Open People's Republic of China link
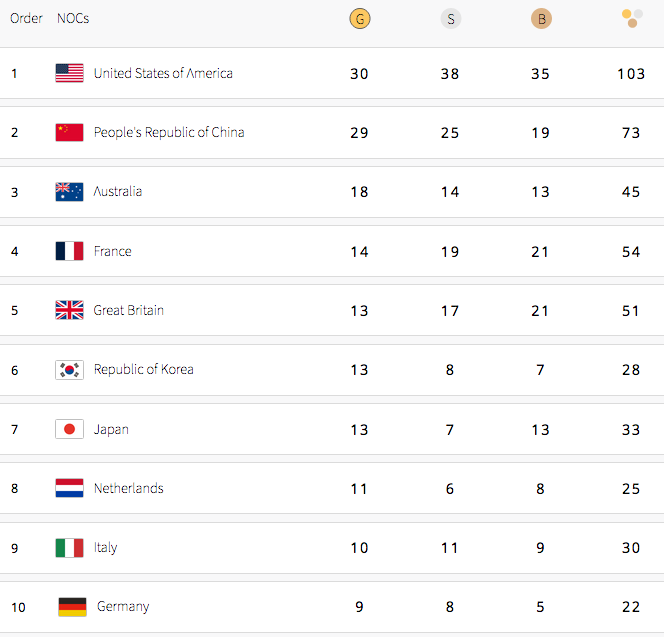664x637 pixels. click(x=169, y=132)
